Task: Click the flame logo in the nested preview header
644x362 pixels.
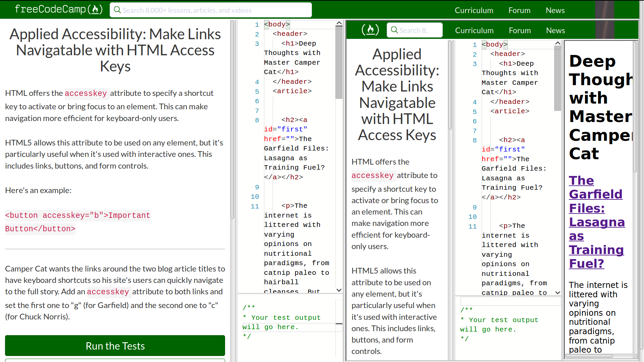Action: pyautogui.click(x=370, y=30)
